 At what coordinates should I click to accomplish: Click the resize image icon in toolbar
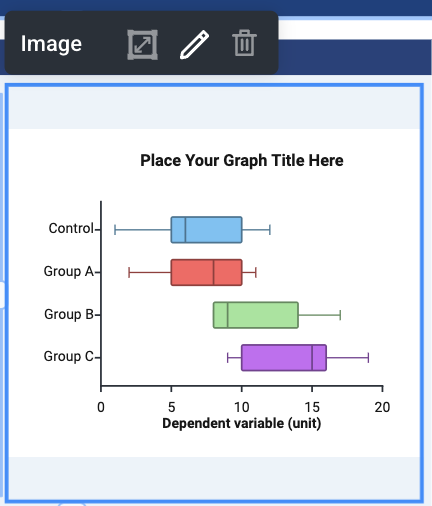(x=142, y=45)
